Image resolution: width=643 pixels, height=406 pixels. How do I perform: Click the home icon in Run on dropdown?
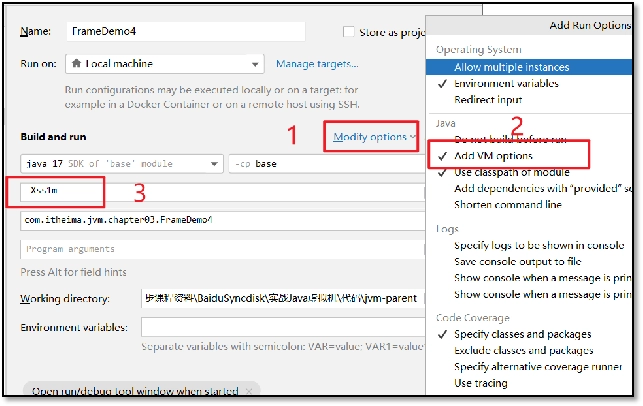click(x=76, y=64)
